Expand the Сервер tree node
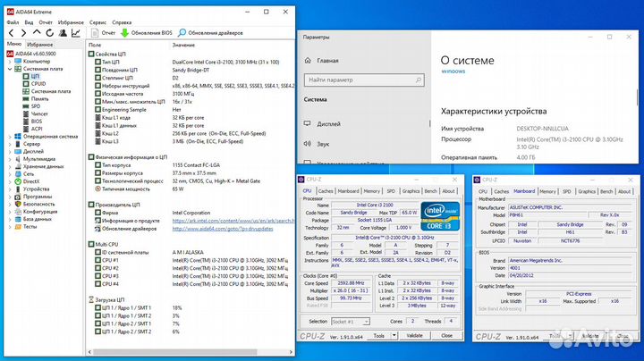This screenshot has height=361, width=644. point(10,144)
